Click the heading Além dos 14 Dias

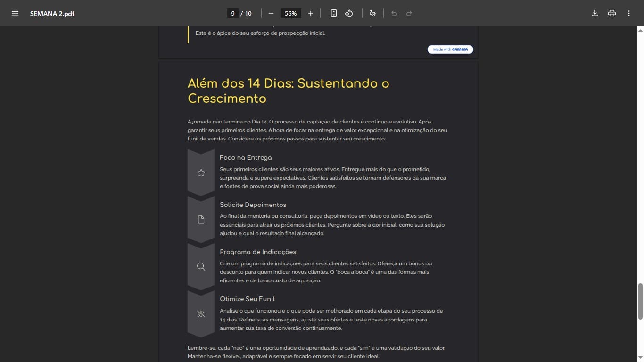click(x=289, y=91)
